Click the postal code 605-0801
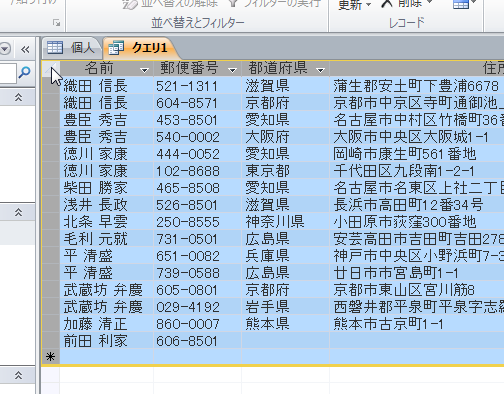504x394 pixels. point(198,290)
